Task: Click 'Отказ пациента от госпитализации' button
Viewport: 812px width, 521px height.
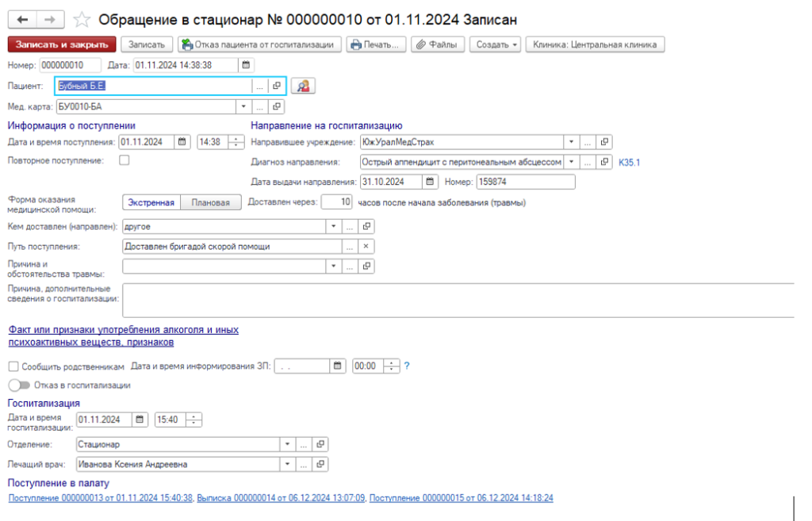Action: [x=259, y=44]
